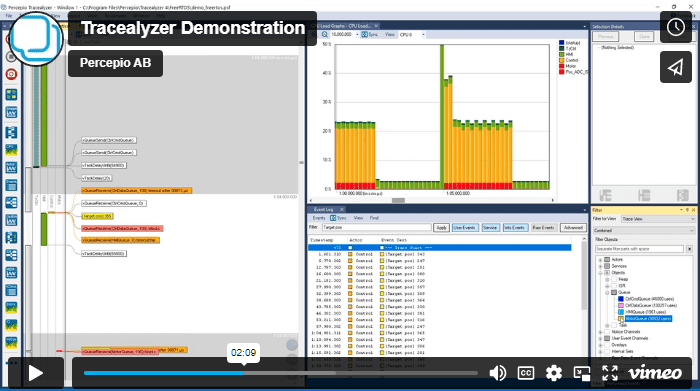Mute the video with the speaker icon

tap(498, 373)
